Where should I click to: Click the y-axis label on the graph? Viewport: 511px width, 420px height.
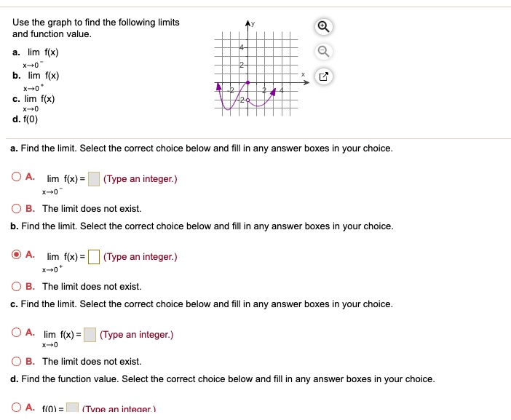pos(254,25)
